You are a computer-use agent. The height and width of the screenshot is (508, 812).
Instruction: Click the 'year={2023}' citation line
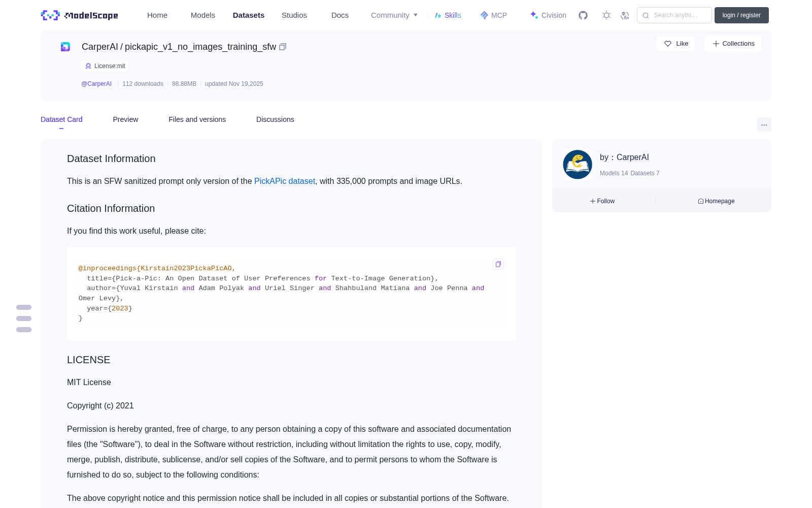click(x=110, y=308)
